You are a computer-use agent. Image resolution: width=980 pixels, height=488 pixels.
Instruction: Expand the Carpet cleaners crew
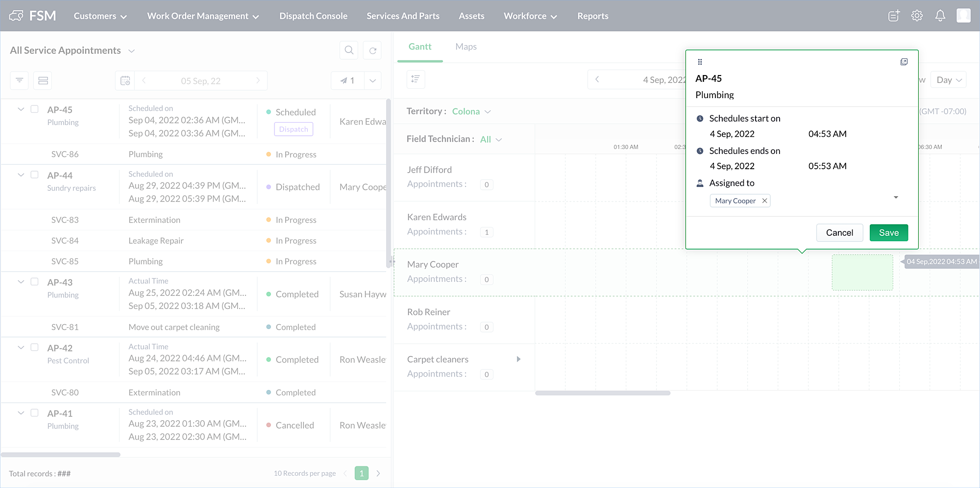[518, 360]
